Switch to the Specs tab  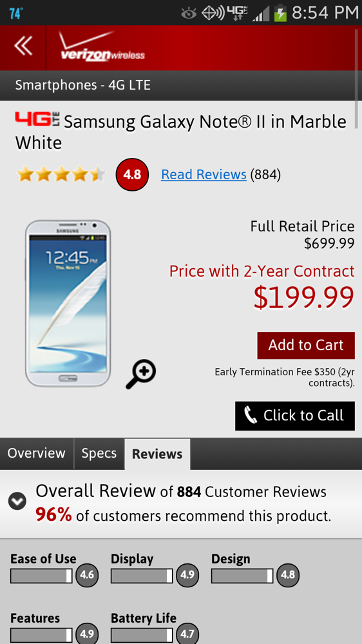point(99,453)
